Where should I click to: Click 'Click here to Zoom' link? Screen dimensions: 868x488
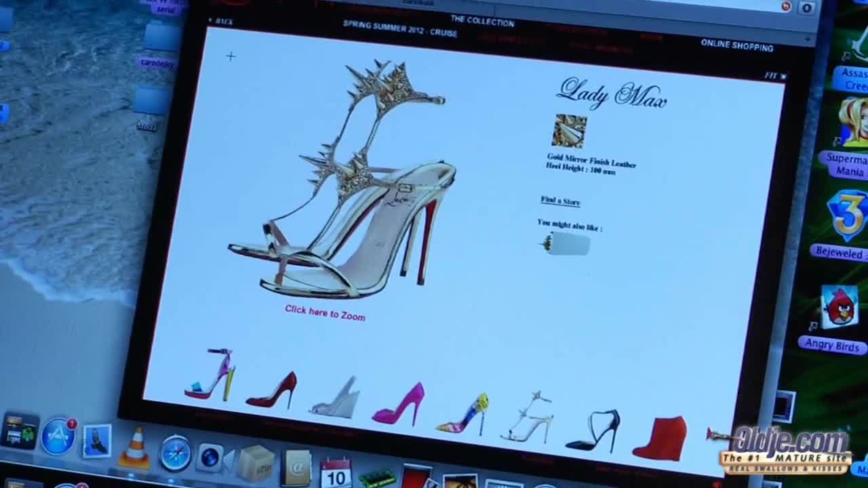(x=325, y=312)
